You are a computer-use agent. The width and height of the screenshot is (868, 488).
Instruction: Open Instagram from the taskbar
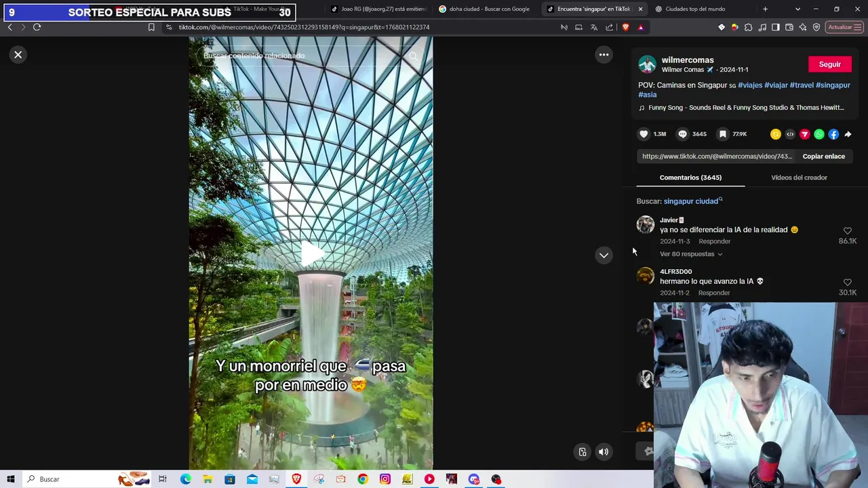385,479
